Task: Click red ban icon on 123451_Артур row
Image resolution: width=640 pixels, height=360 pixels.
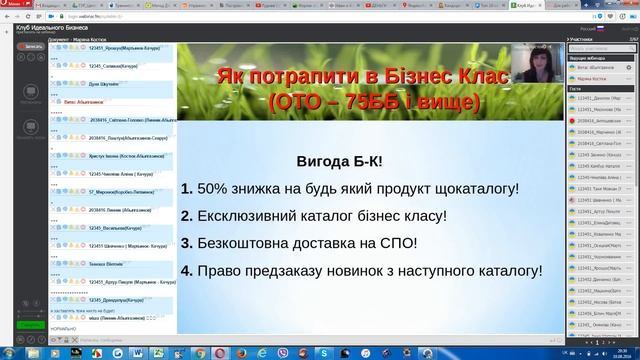Action: pos(83,281)
